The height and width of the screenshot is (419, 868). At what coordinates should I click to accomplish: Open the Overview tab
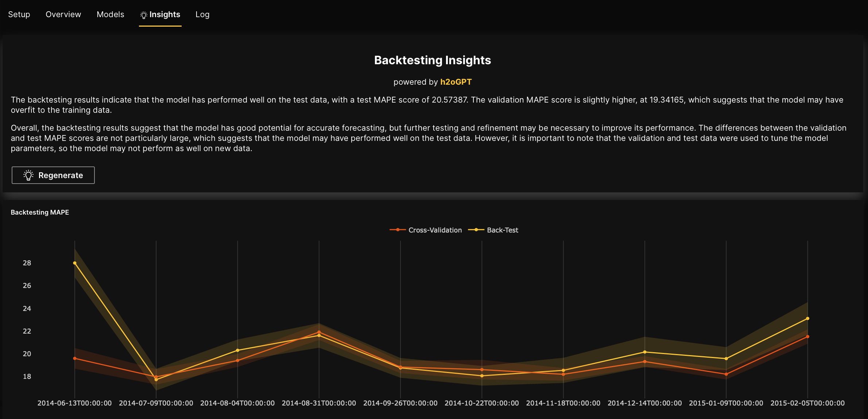[63, 15]
